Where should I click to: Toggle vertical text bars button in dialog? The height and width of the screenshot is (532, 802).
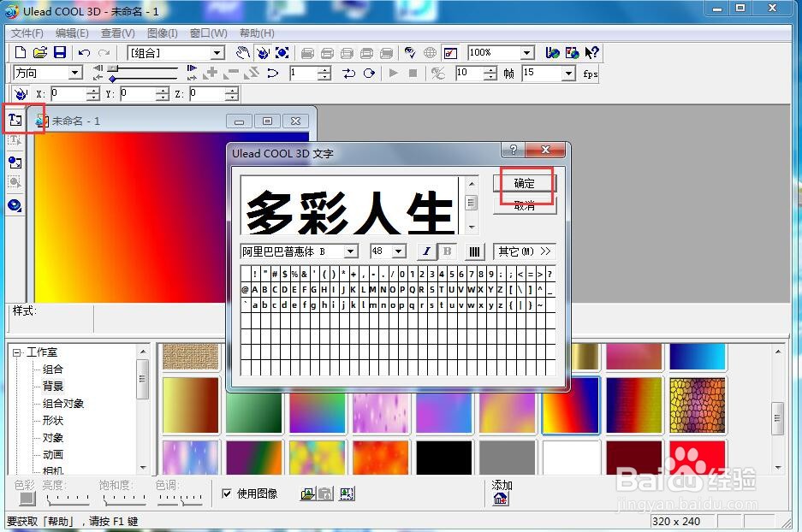pos(475,251)
